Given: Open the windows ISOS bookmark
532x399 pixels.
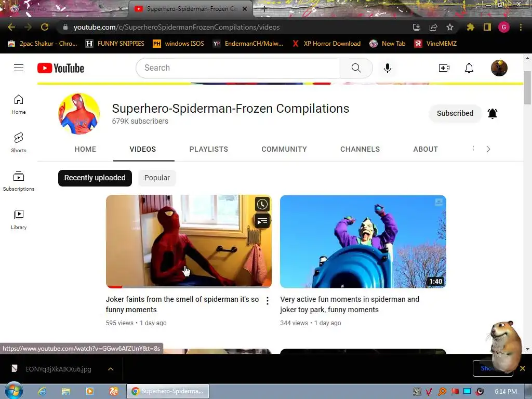Looking at the screenshot, I should point(179,44).
